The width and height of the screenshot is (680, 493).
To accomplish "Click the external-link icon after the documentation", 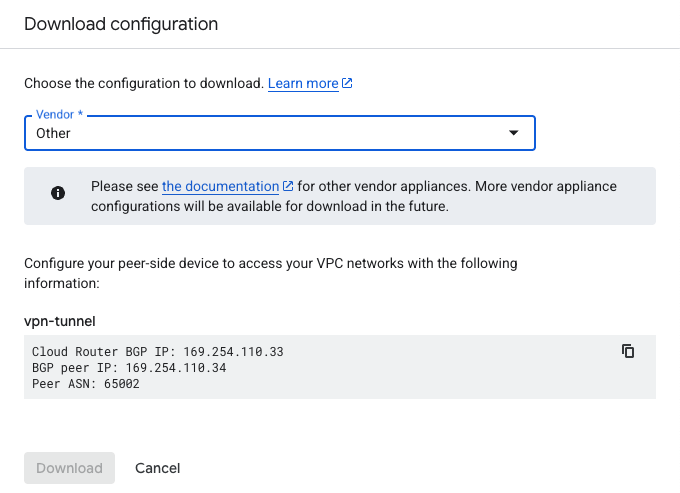I will click(288, 186).
